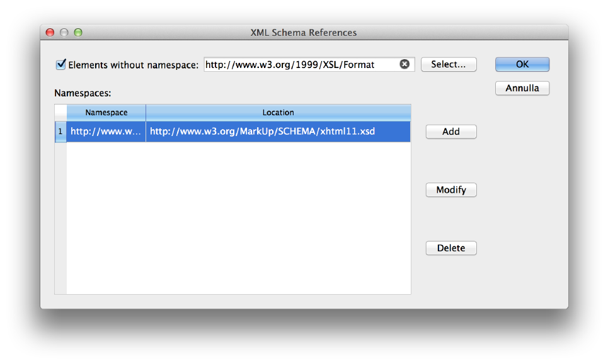Minimize the dialog with yellow button

(x=64, y=33)
